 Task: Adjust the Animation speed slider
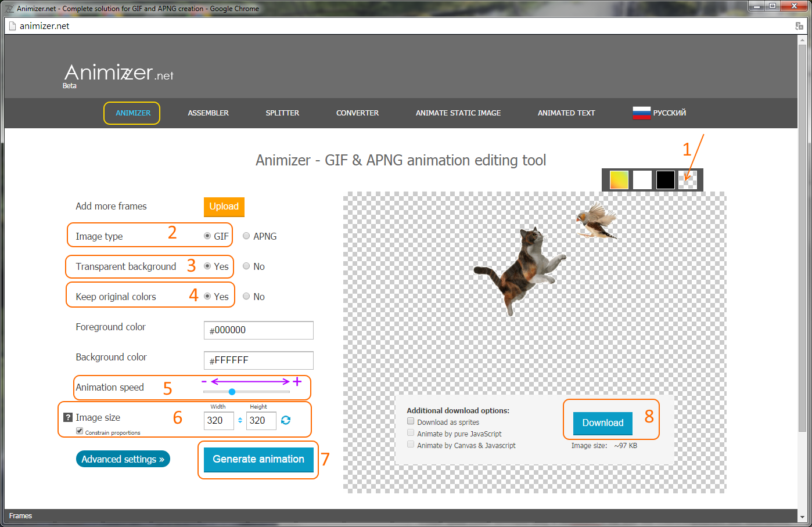point(232,391)
